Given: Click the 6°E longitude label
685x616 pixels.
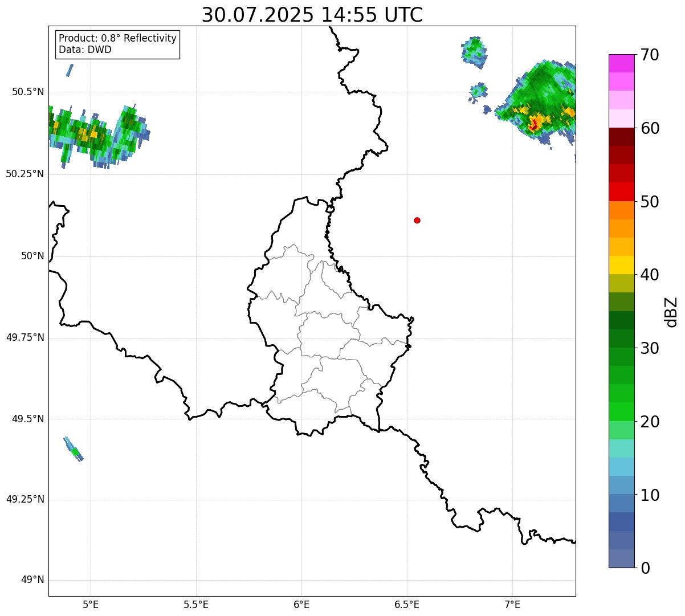Looking at the screenshot, I should (x=301, y=604).
